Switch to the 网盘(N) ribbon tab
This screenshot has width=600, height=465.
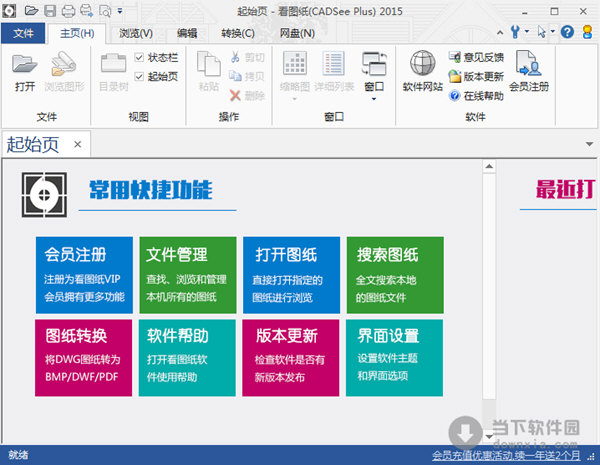click(x=297, y=33)
